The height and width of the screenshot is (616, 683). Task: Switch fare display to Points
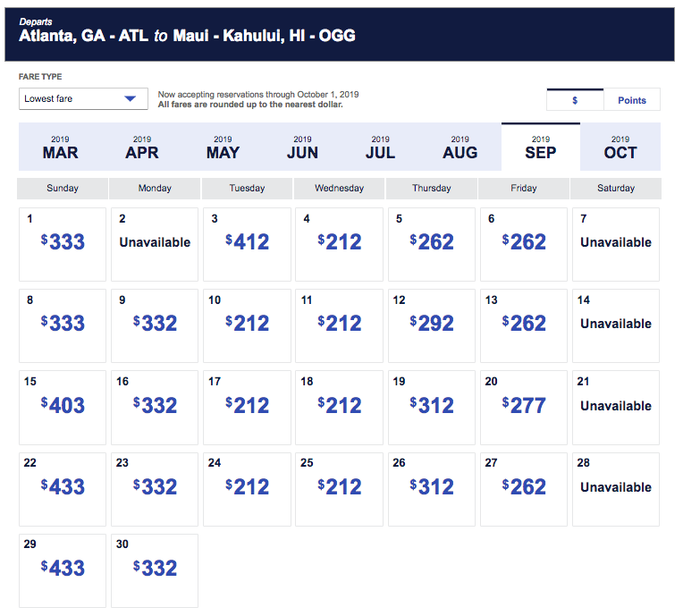[632, 100]
